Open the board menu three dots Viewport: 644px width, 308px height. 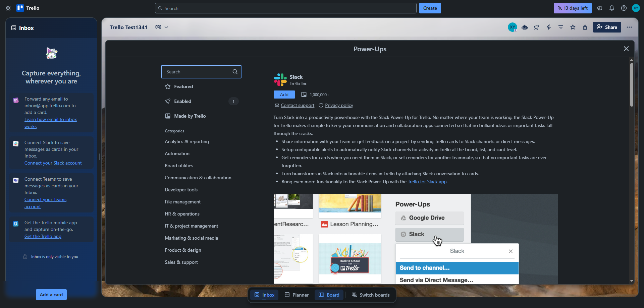pos(629,27)
